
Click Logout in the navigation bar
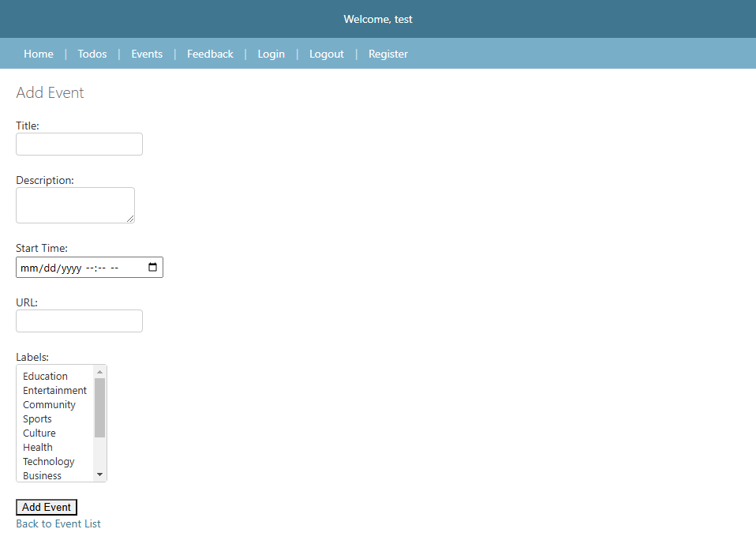coord(327,54)
